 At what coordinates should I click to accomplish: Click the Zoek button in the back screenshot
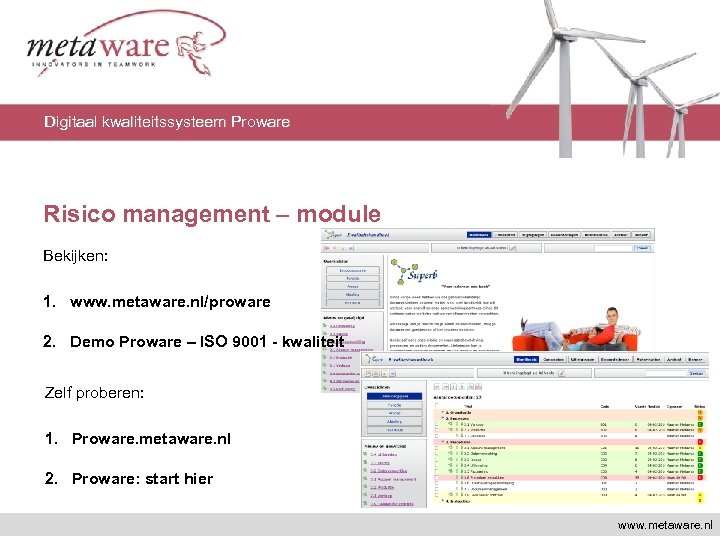click(642, 248)
